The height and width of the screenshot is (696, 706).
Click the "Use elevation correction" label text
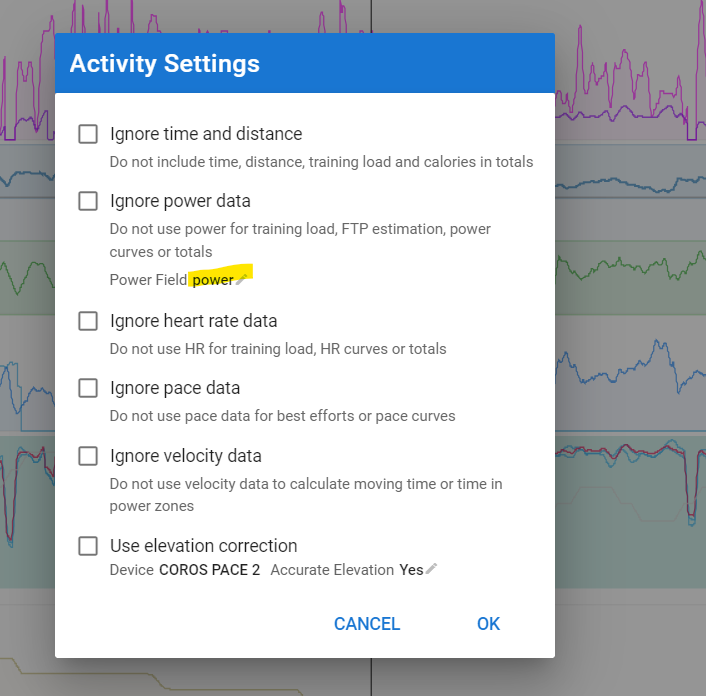click(x=204, y=546)
